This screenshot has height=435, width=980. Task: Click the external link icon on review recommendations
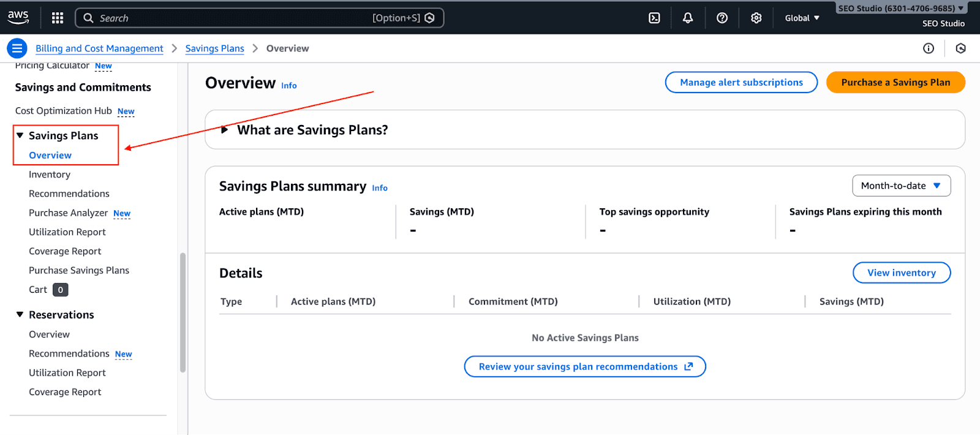click(x=688, y=366)
